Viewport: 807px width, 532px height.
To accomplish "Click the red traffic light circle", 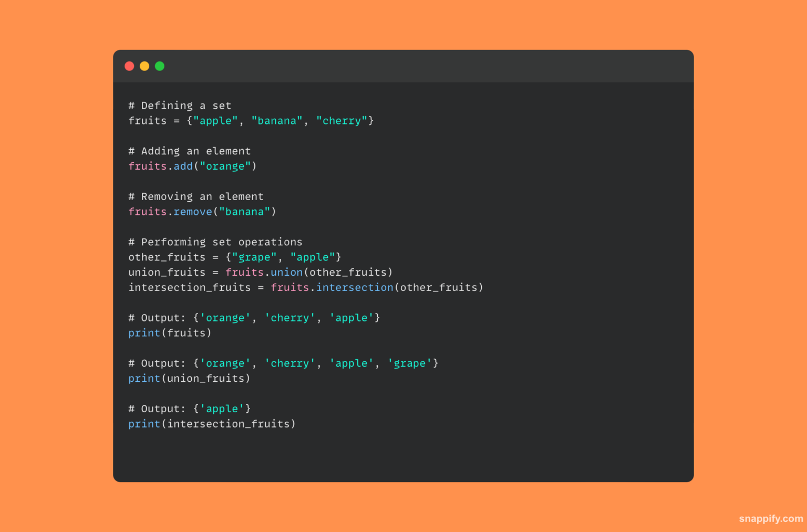I will click(x=129, y=66).
